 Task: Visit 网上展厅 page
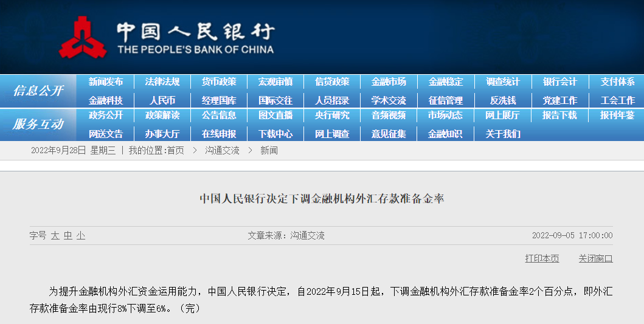tap(503, 115)
